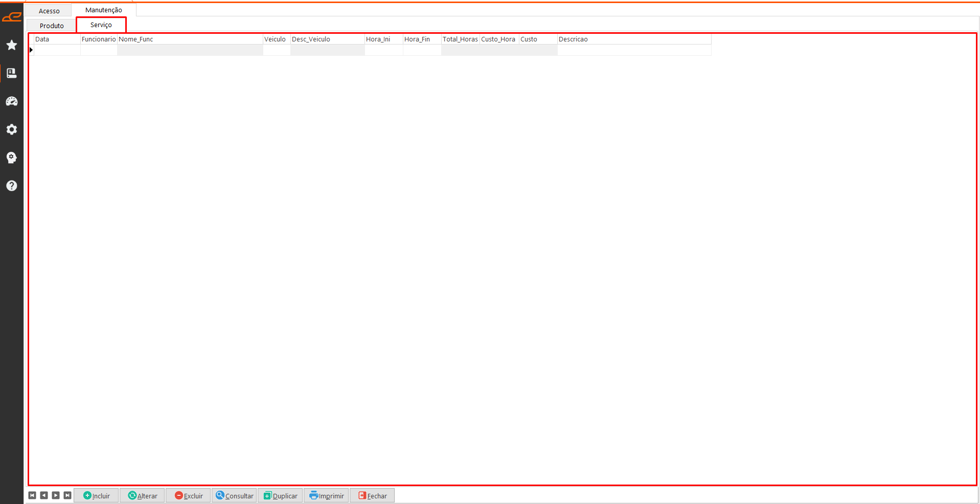The image size is (980, 504).
Task: Go to previous record navigation arrow
Action: [x=44, y=495]
